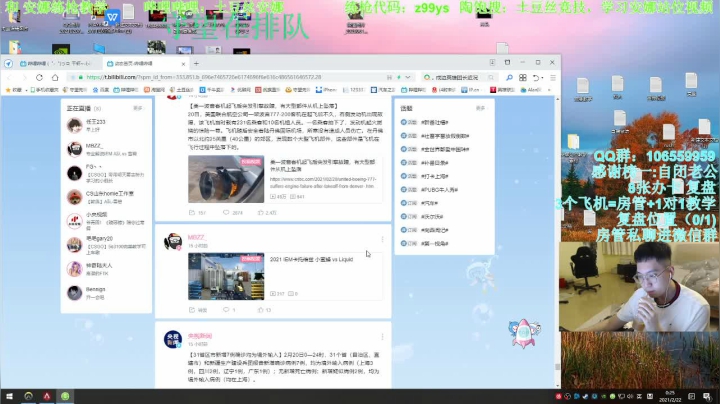The height and width of the screenshot is (404, 720).
Task: Open the iPhone bookmark
Action: (x=326, y=90)
